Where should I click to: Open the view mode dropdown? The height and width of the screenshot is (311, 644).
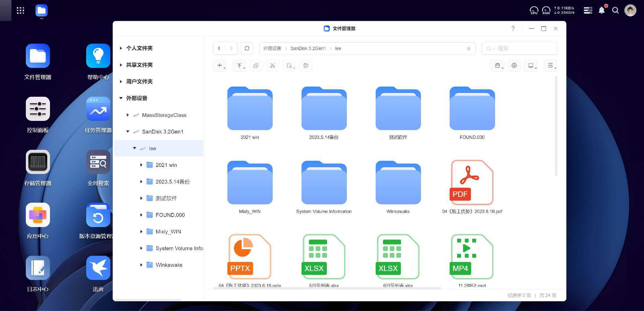click(531, 65)
